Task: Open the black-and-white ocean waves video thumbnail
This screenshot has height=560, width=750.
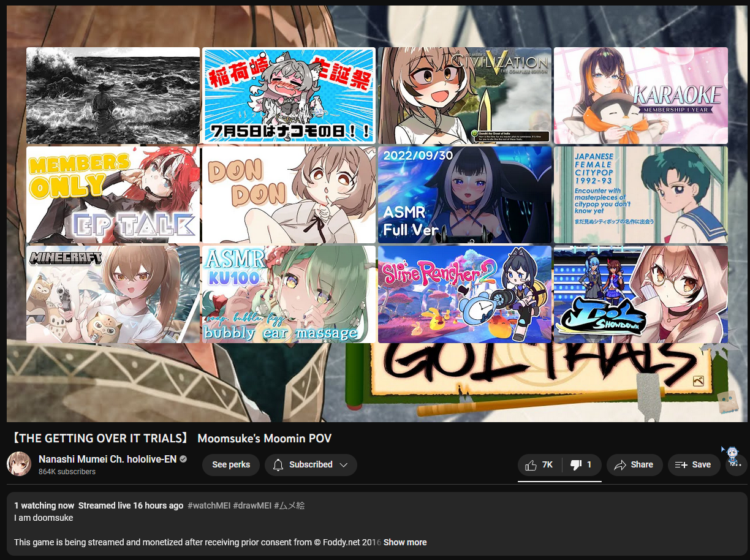Action: (x=113, y=96)
